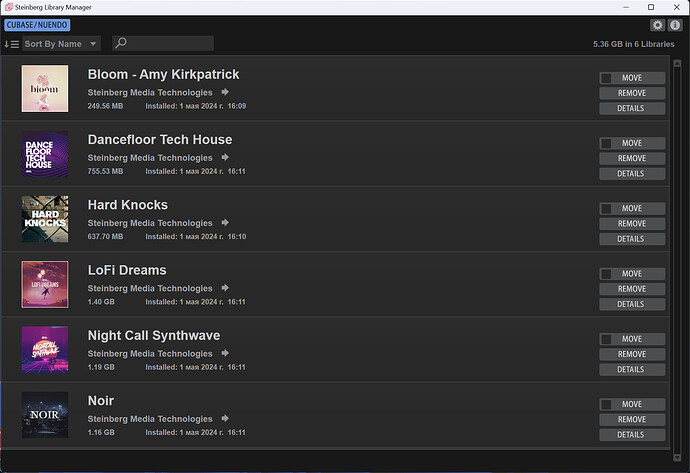Check the Move checkbox for LoFi Dreams

tap(606, 274)
